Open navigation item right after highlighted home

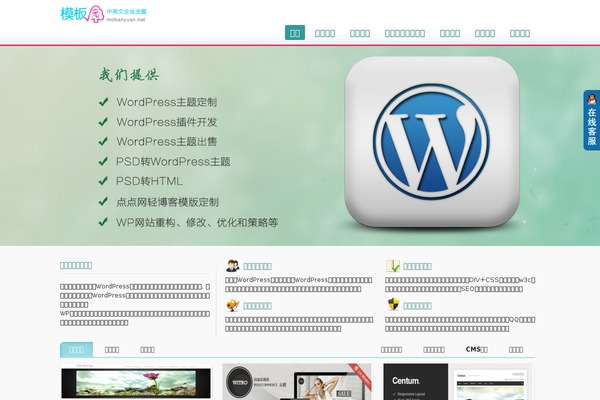pos(325,33)
